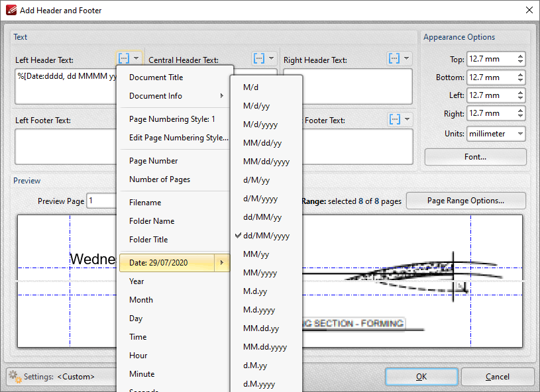The height and width of the screenshot is (392, 540).
Task: Click the PDF editor app icon in title bar
Action: (11, 10)
